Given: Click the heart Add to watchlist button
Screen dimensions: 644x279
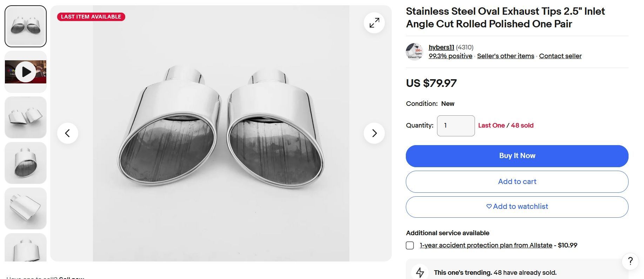Looking at the screenshot, I should pos(517,207).
